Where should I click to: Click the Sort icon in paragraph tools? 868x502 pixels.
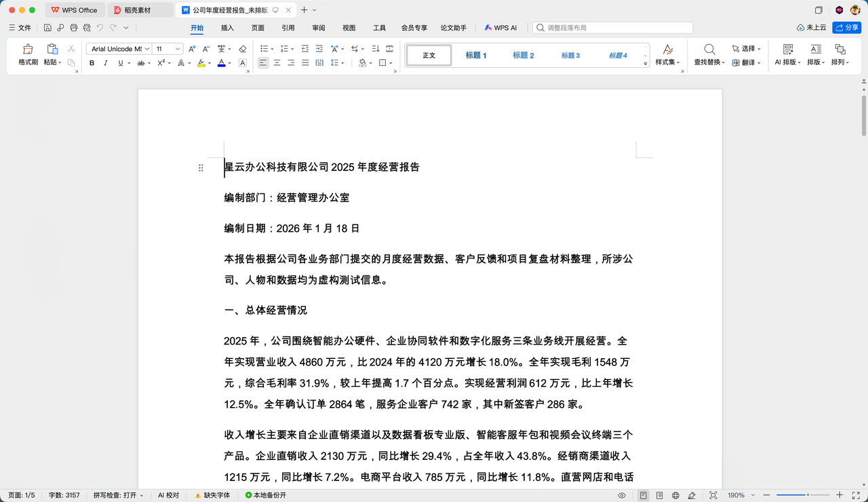pyautogui.click(x=374, y=49)
